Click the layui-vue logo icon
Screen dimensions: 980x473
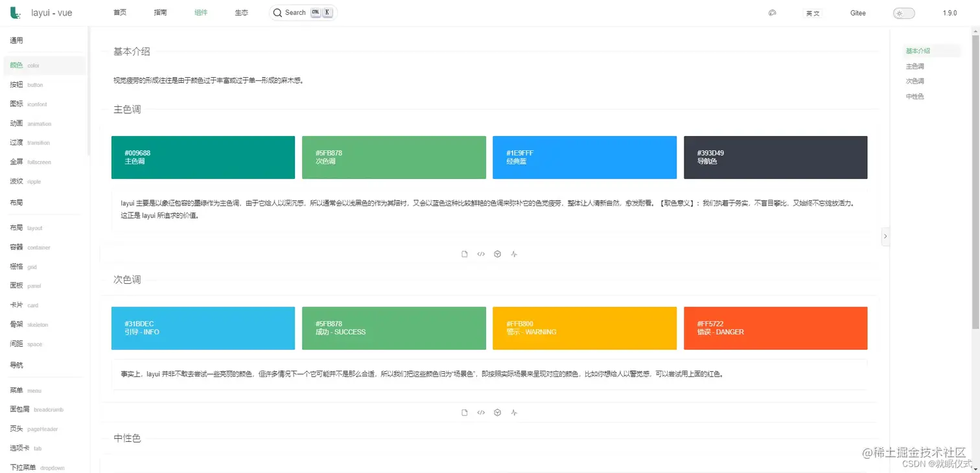click(15, 13)
